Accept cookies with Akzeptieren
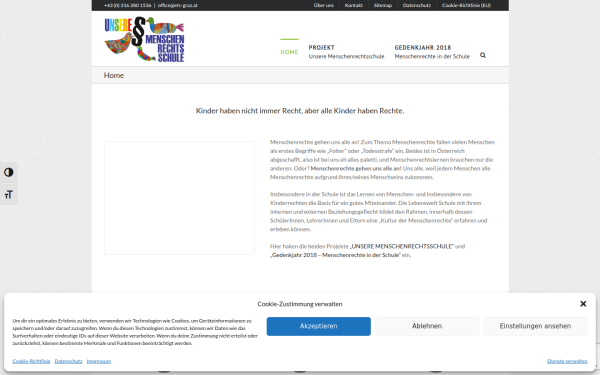 (x=318, y=326)
